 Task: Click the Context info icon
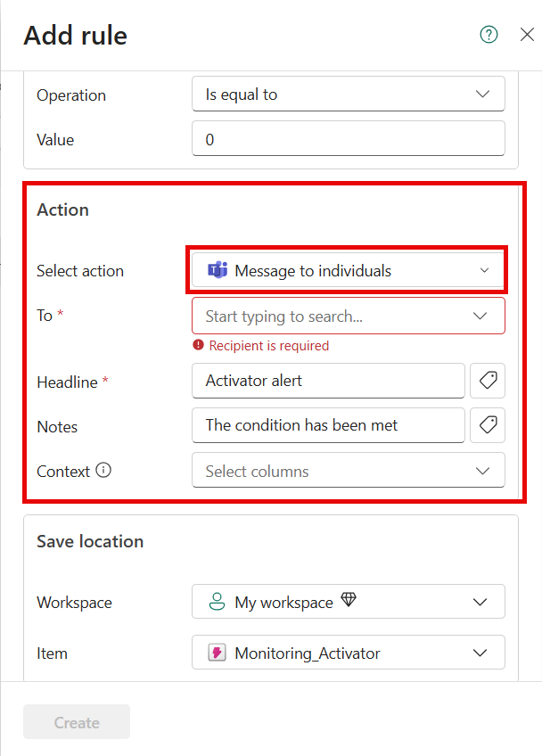103,470
